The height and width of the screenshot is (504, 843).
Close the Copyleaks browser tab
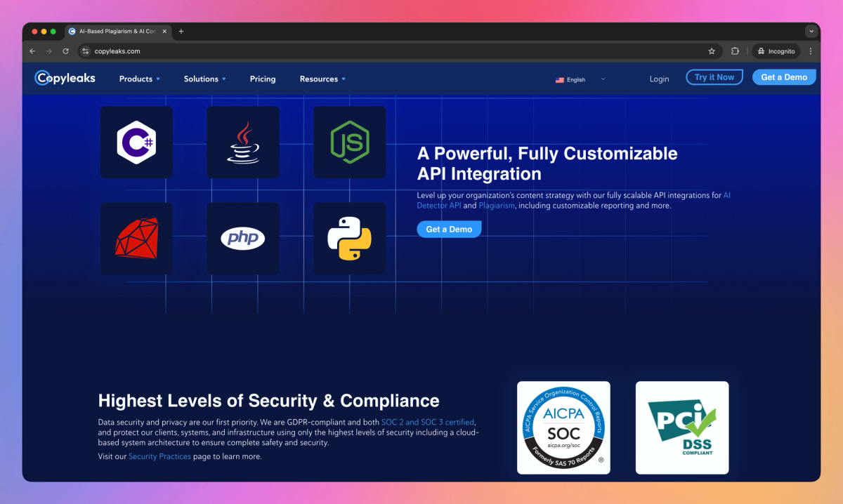pyautogui.click(x=164, y=32)
